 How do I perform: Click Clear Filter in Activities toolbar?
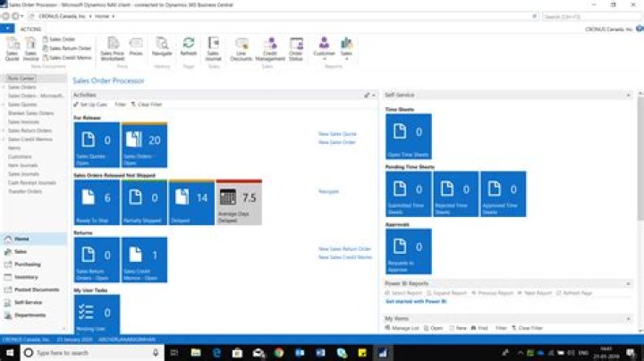[147, 105]
